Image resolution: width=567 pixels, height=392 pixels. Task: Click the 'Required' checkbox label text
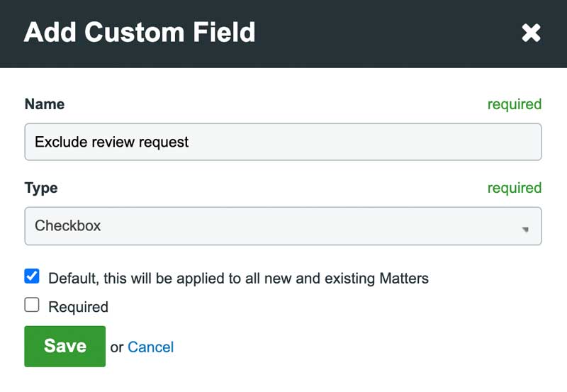tap(78, 307)
